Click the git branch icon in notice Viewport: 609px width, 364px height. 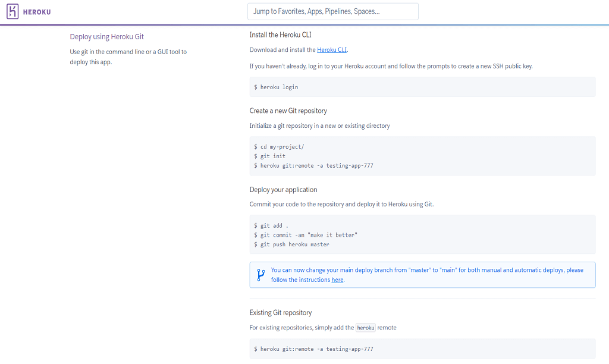pyautogui.click(x=261, y=275)
